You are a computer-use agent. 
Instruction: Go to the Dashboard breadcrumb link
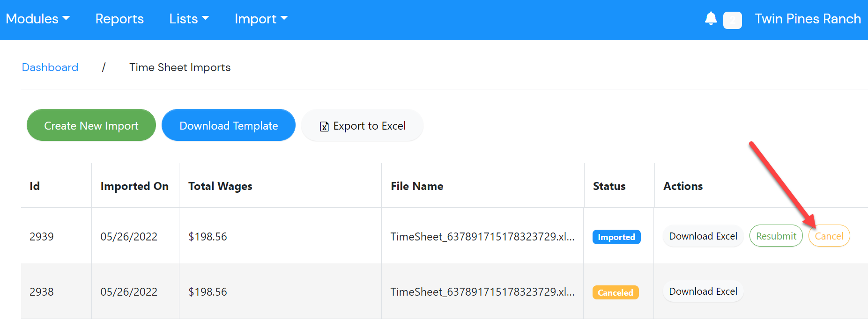pyautogui.click(x=50, y=67)
